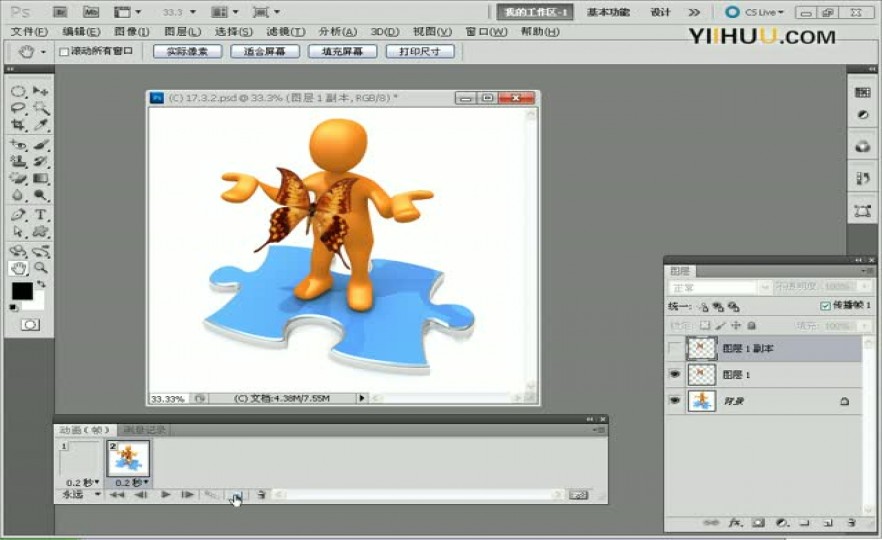Open the 窗口(W) menu
This screenshot has height=540, width=882.
tap(486, 32)
